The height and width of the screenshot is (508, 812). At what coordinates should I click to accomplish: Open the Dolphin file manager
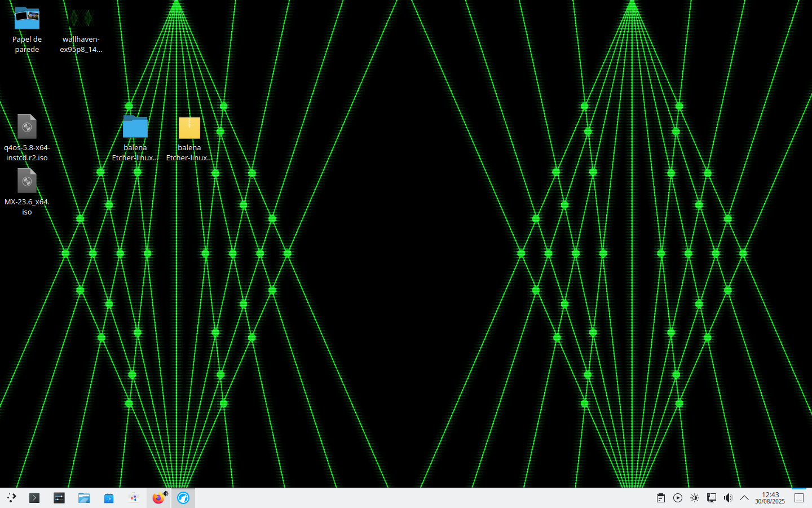(x=84, y=498)
